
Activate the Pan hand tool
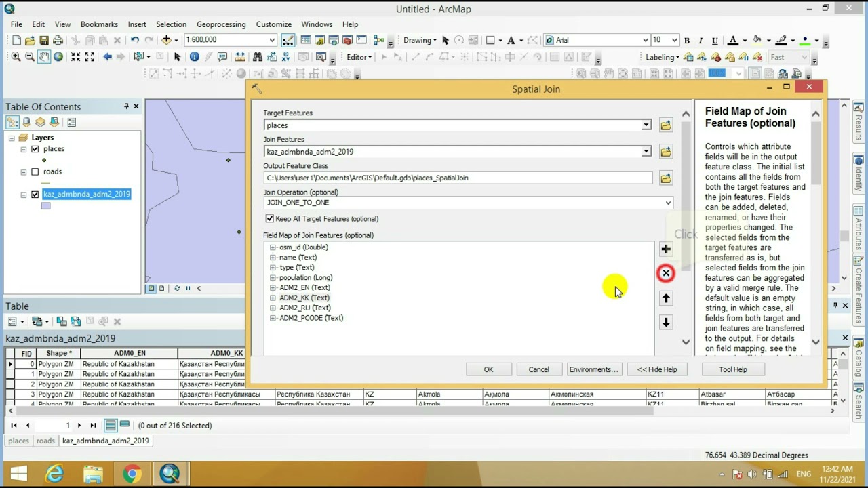coord(44,57)
